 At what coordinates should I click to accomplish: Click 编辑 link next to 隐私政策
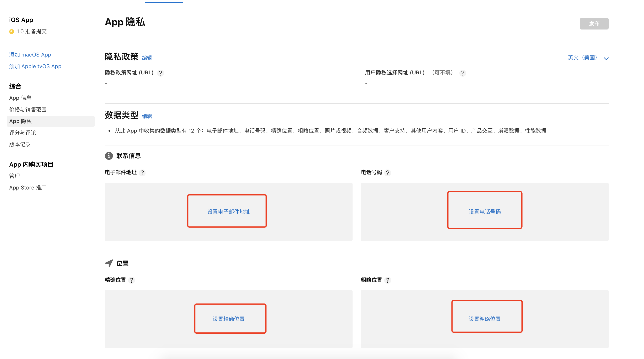point(147,58)
